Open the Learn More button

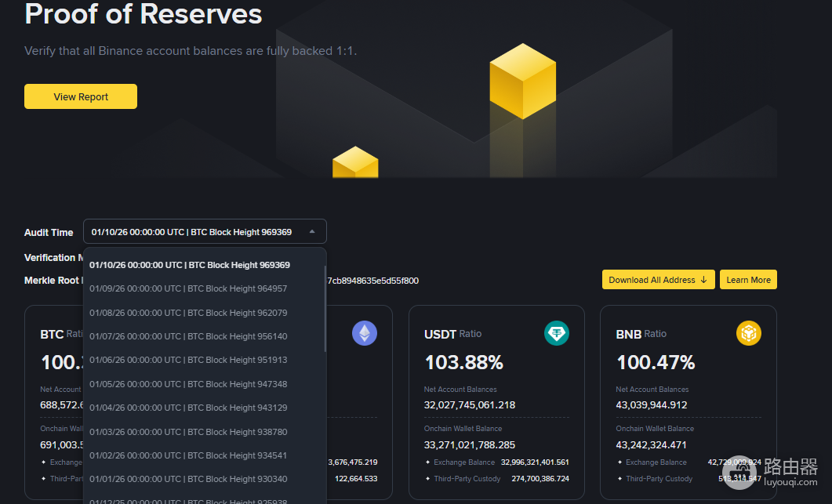[x=748, y=280]
